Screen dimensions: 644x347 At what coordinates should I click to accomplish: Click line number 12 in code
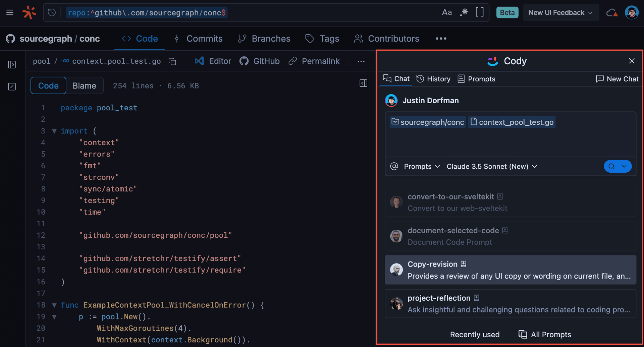click(x=41, y=235)
